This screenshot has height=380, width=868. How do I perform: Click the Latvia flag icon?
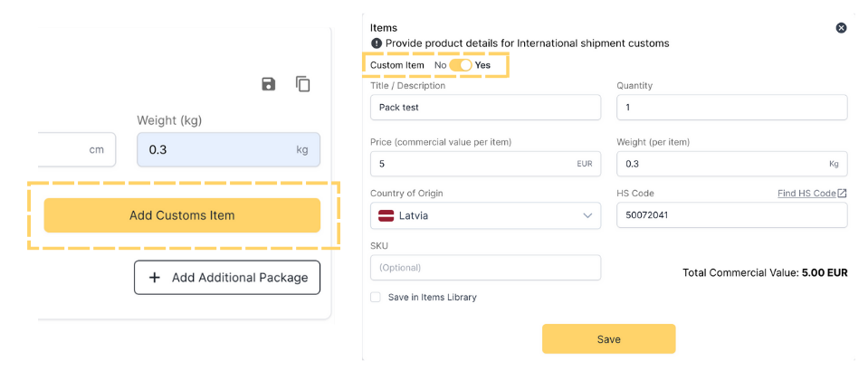pyautogui.click(x=386, y=215)
